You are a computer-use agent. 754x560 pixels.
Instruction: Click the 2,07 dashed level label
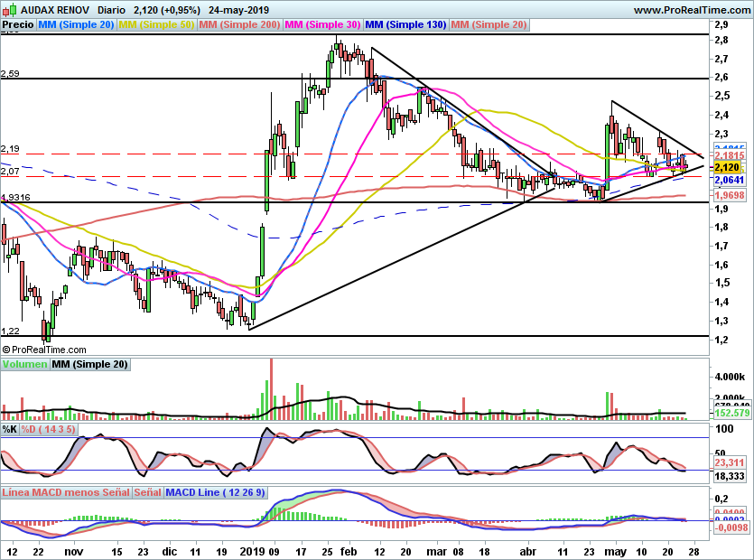[x=10, y=172]
